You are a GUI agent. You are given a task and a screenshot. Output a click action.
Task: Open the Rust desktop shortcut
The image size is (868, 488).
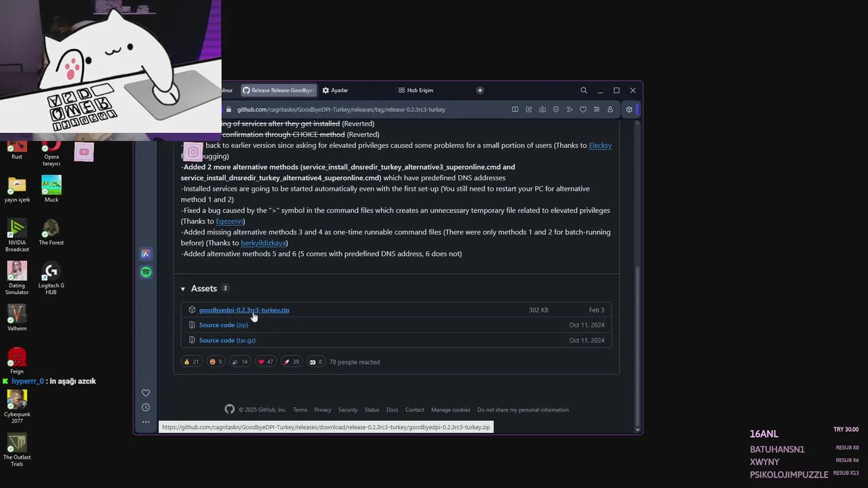pyautogui.click(x=17, y=150)
